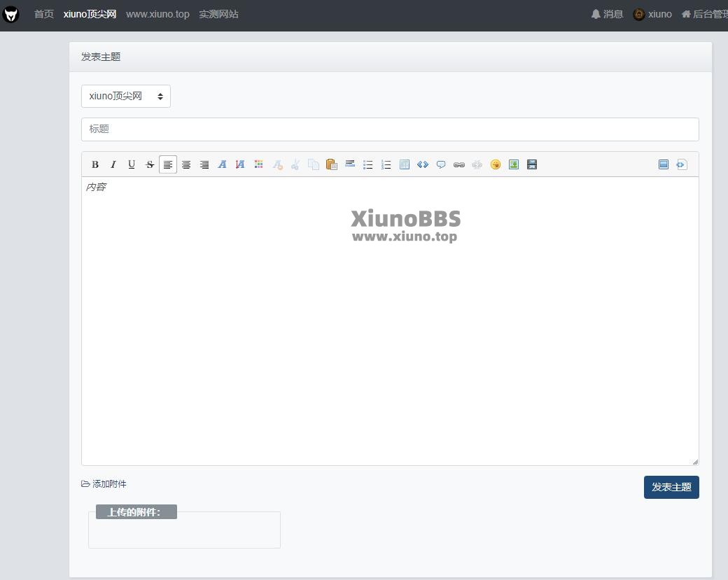This screenshot has height=580, width=728.
Task: Select the center alignment button
Action: coord(186,164)
